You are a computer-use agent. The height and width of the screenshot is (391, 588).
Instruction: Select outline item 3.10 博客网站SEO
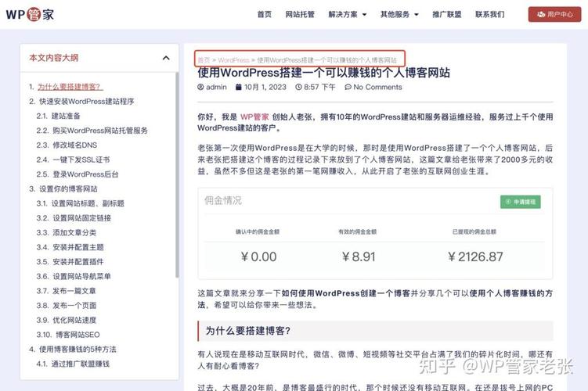click(x=78, y=335)
